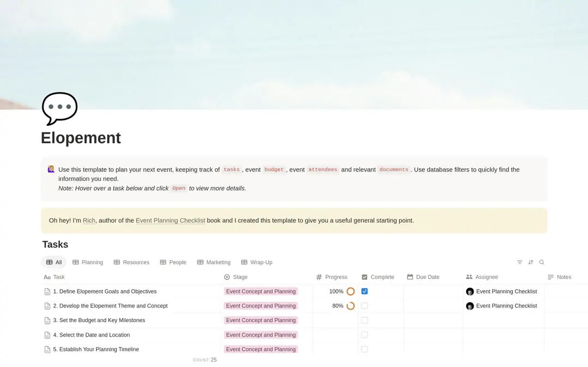588x367 pixels.
Task: Open the Event Planning Checklist book link
Action: (x=170, y=221)
